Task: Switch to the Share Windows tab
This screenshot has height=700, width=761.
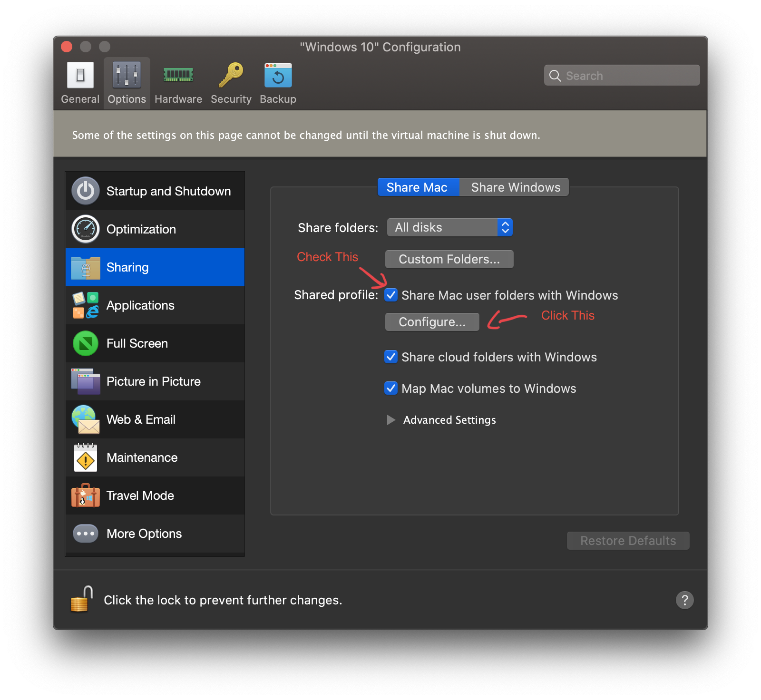Action: point(515,187)
